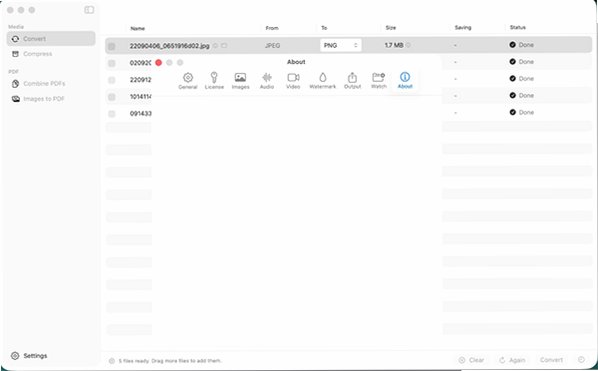Viewport: 598px width, 371px height.
Task: Click the Again button in the bottom bar
Action: coord(512,360)
